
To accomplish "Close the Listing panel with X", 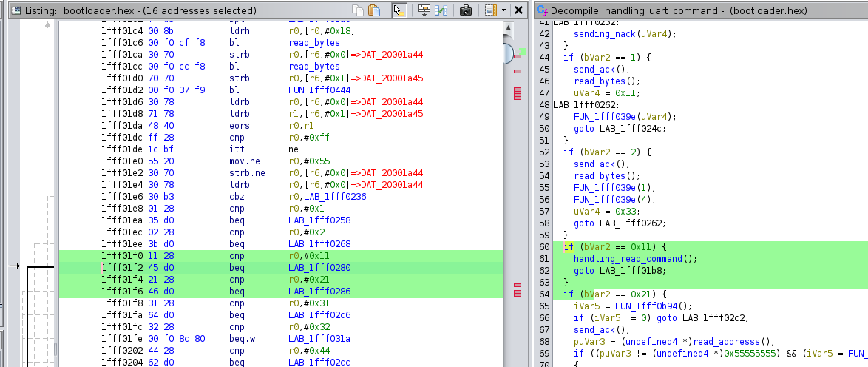I will [x=518, y=10].
